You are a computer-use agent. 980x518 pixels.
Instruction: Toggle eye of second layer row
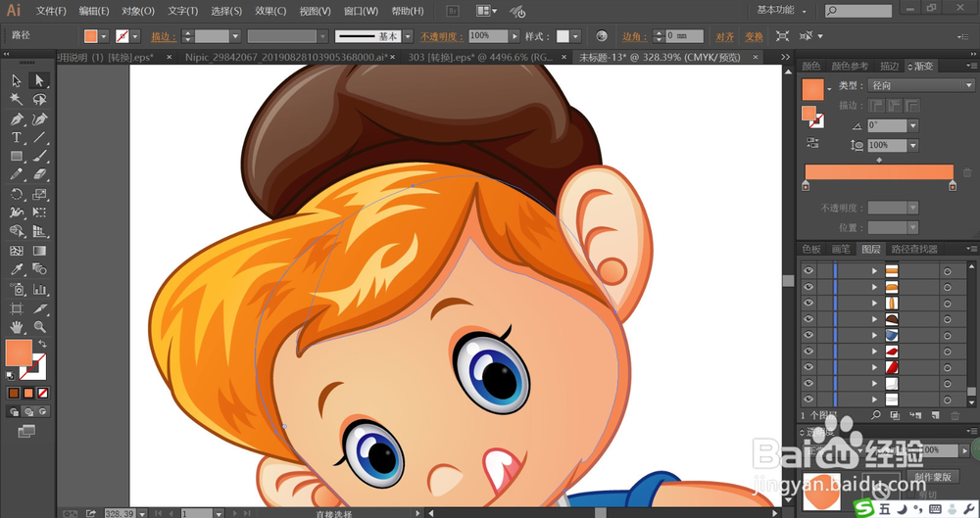coord(808,287)
